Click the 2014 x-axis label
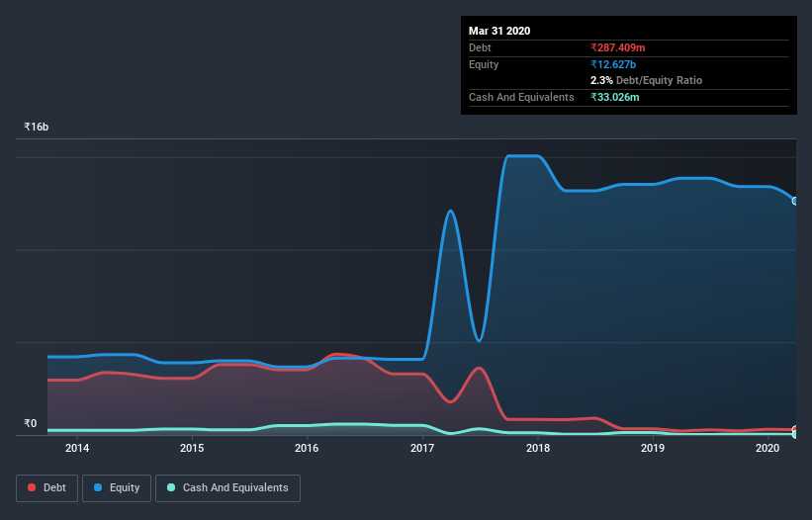 (x=76, y=448)
